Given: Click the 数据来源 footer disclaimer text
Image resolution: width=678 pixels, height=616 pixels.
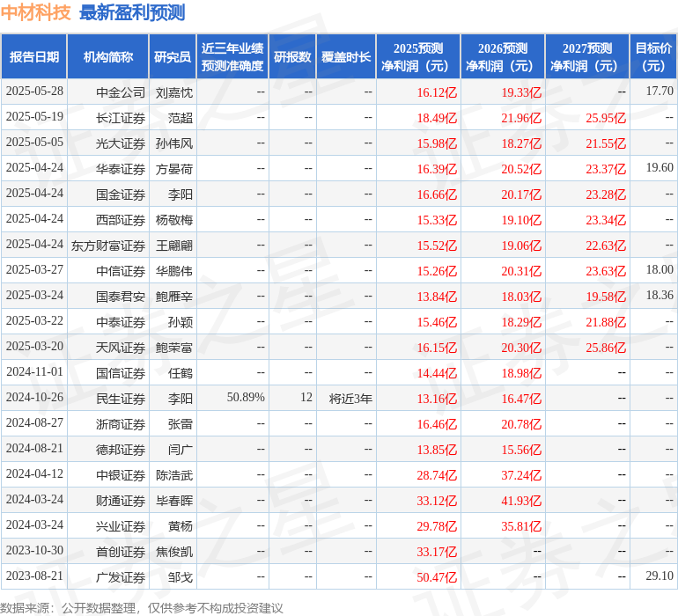Looking at the screenshot, I should (x=142, y=608).
